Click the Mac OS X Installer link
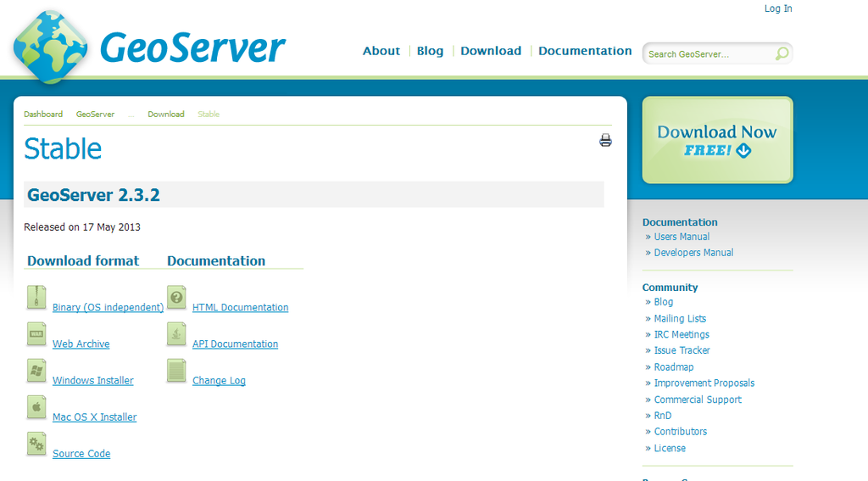The image size is (868, 481). point(95,417)
